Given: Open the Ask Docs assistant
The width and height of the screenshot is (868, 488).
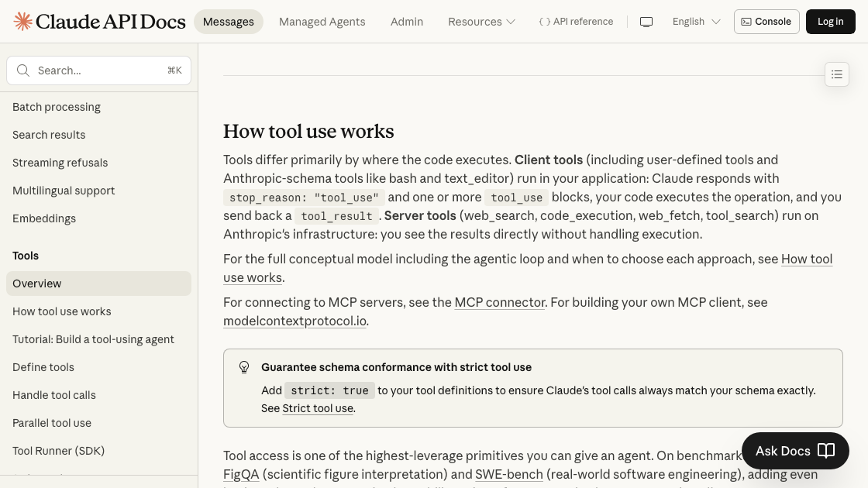Looking at the screenshot, I should click(795, 451).
